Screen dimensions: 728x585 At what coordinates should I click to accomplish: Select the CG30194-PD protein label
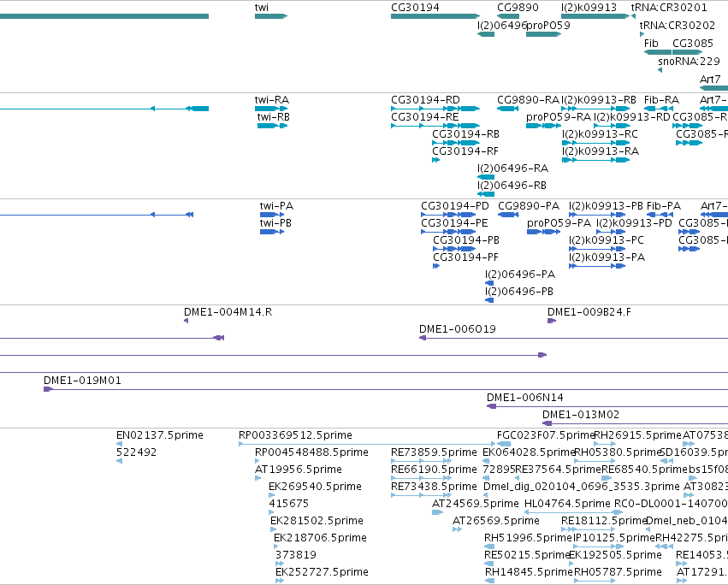tap(455, 205)
